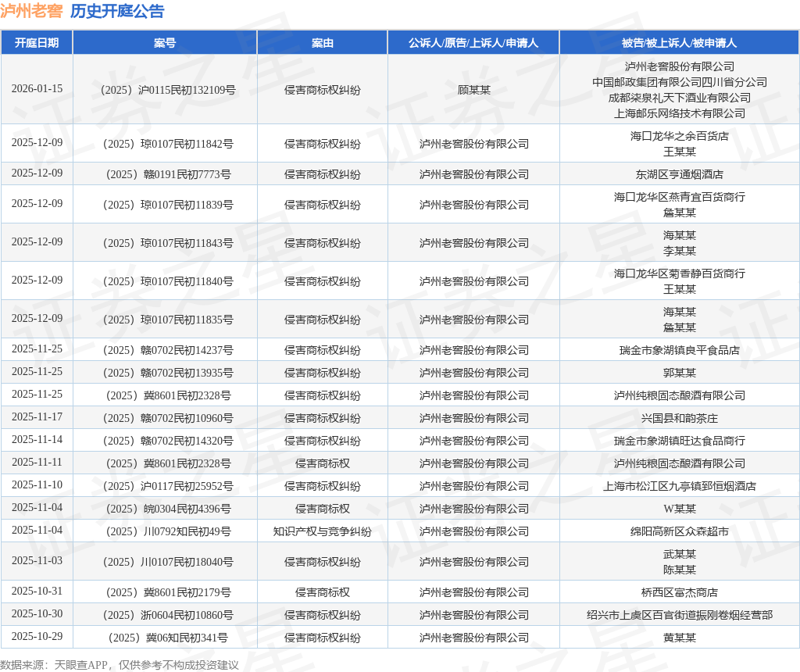Click case number 琼0107民初11842号
Image resolution: width=800 pixels, height=672 pixels.
(168, 144)
